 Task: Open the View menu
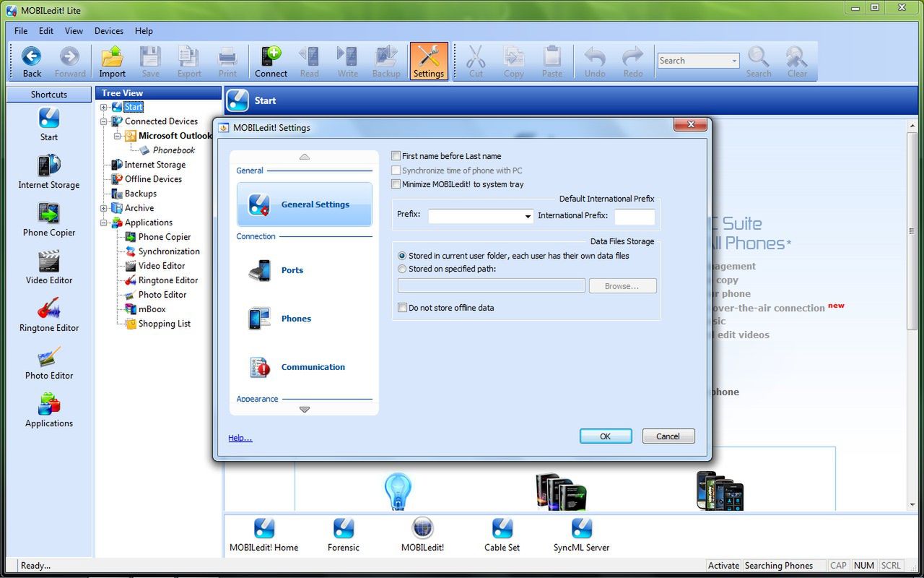(74, 31)
